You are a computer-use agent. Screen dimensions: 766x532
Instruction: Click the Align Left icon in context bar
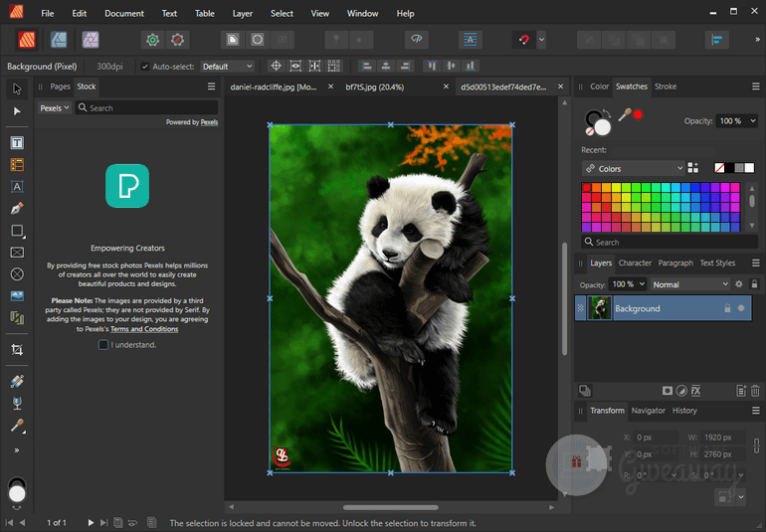[367, 66]
